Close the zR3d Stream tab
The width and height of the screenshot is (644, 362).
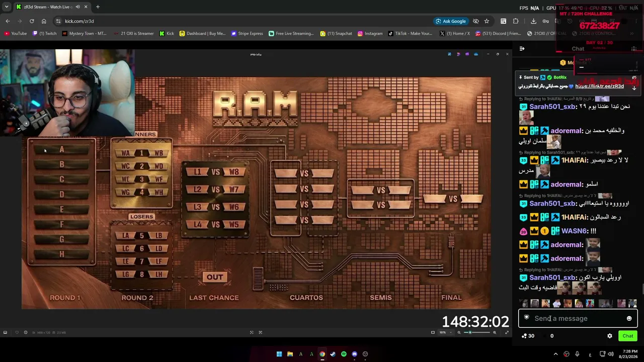click(x=86, y=7)
